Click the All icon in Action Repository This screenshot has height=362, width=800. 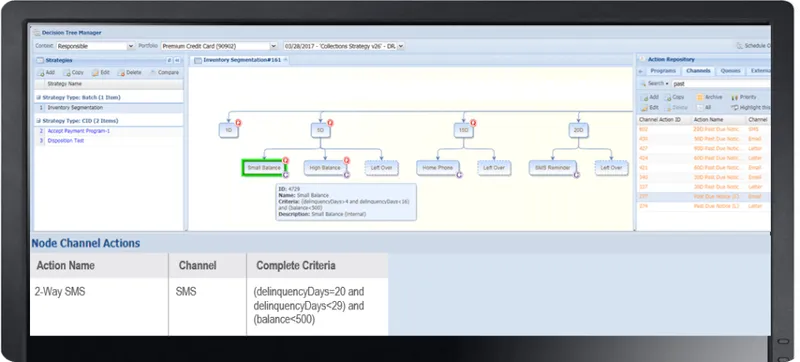(x=700, y=108)
